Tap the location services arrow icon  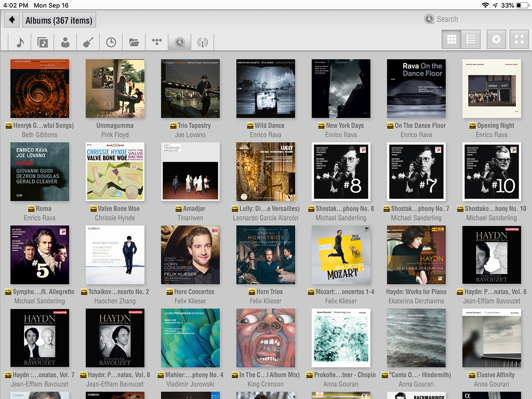coord(495,5)
